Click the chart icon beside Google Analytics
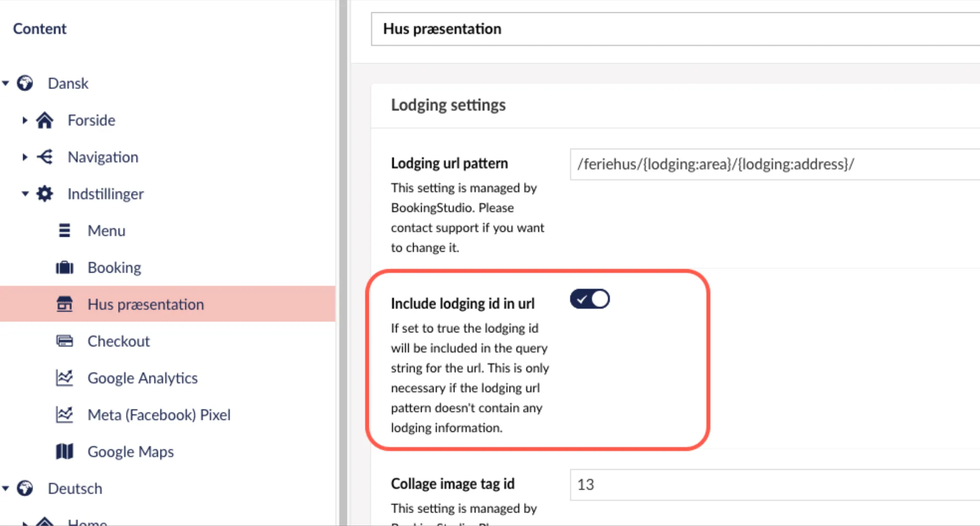The height and width of the screenshot is (526, 980). coord(65,378)
